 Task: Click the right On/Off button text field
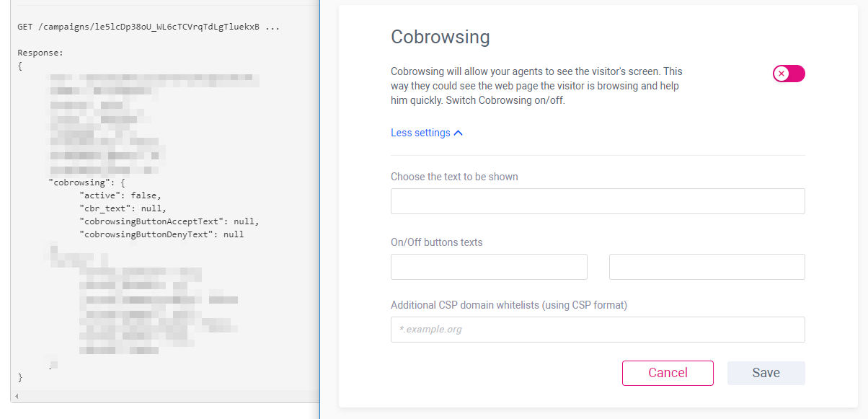pos(707,266)
